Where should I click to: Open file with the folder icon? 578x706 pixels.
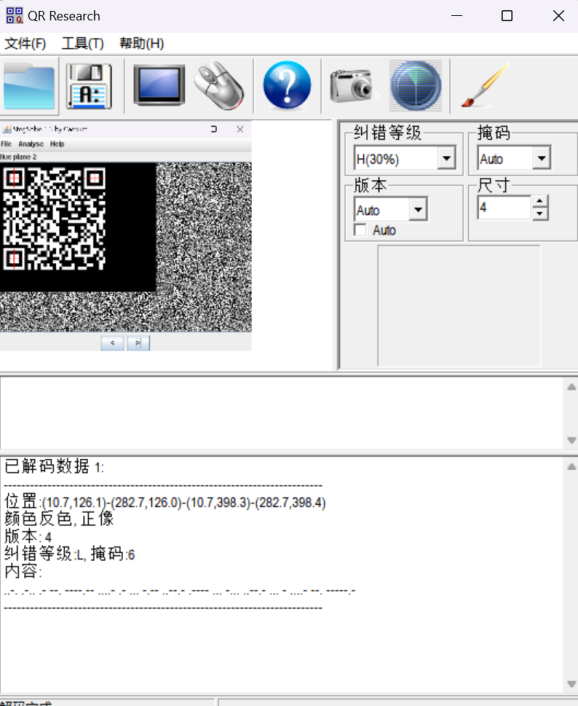click(29, 85)
